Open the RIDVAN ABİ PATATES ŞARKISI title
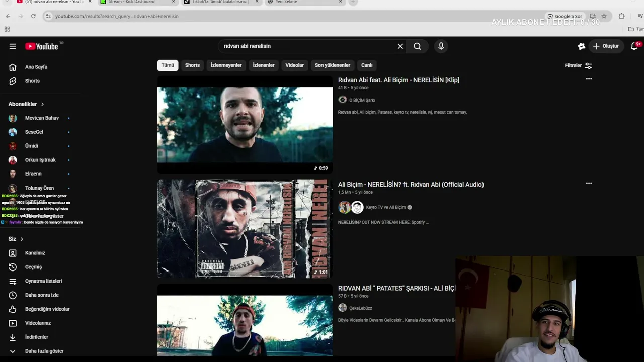The height and width of the screenshot is (362, 644). click(396, 288)
